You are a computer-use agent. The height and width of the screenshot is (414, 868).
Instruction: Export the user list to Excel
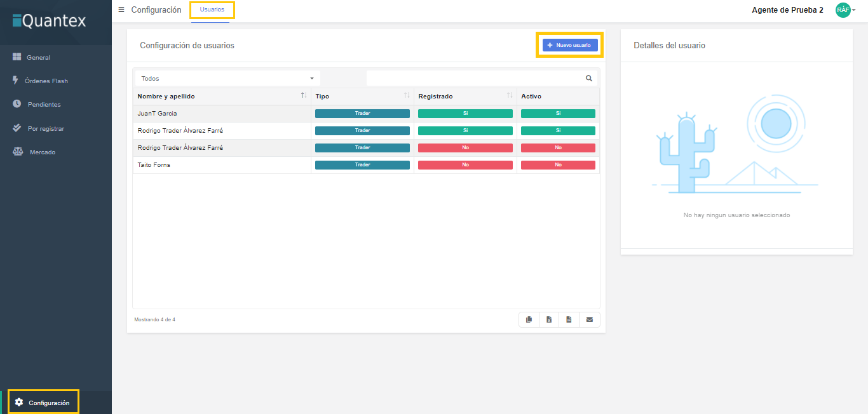tap(549, 319)
